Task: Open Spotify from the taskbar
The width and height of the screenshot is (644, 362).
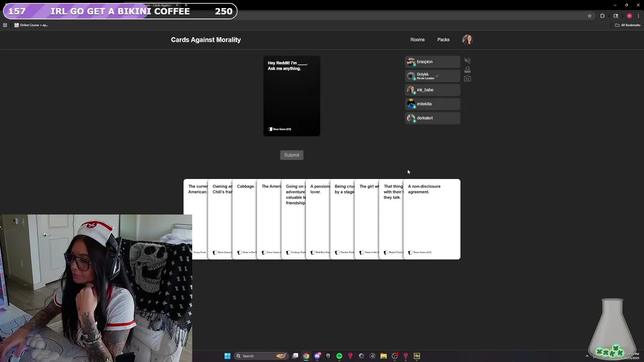Action: pyautogui.click(x=339, y=356)
